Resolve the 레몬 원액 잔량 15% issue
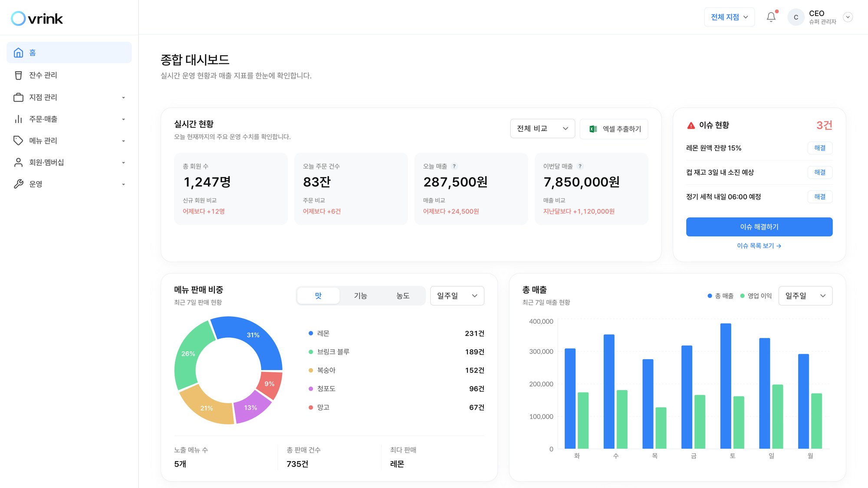The image size is (868, 488). click(x=820, y=148)
